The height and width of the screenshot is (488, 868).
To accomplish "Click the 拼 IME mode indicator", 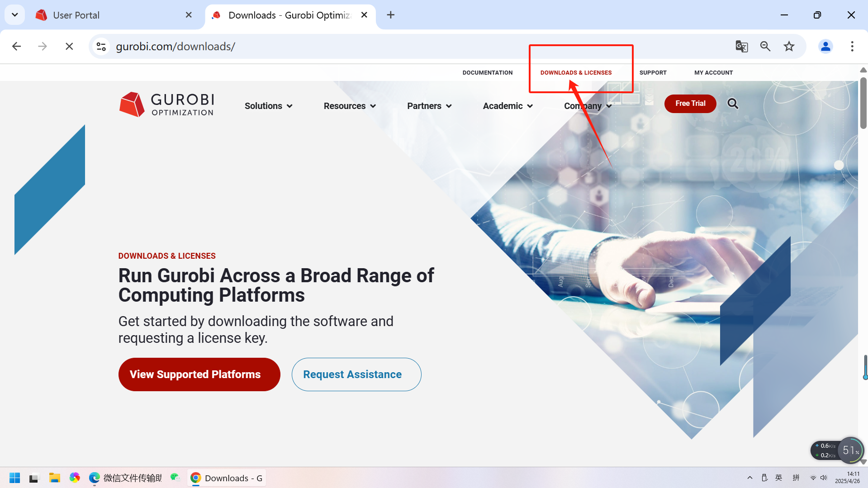I will (796, 478).
